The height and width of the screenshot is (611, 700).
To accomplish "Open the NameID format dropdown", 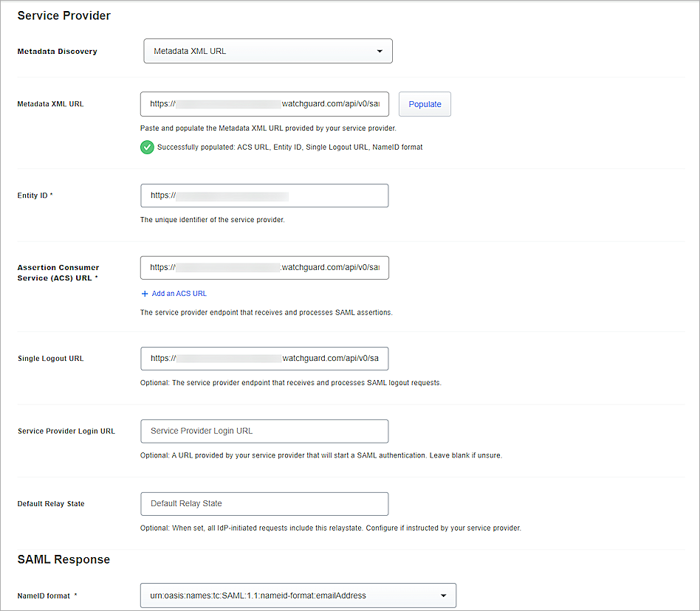I will coord(298,596).
